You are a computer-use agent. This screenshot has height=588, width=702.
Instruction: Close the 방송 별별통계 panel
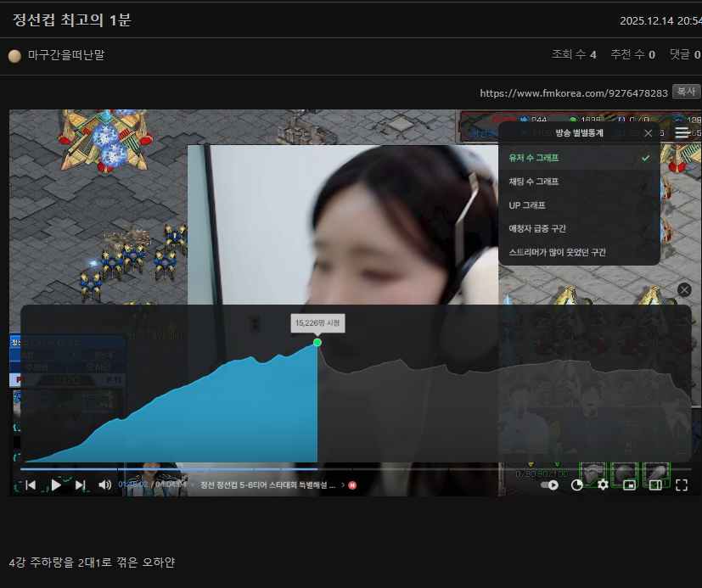click(x=649, y=133)
